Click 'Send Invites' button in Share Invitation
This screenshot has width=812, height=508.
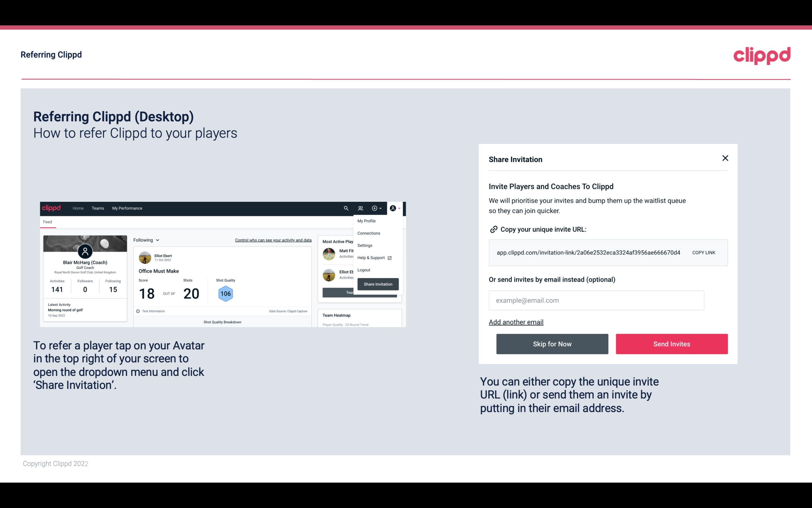coord(671,343)
